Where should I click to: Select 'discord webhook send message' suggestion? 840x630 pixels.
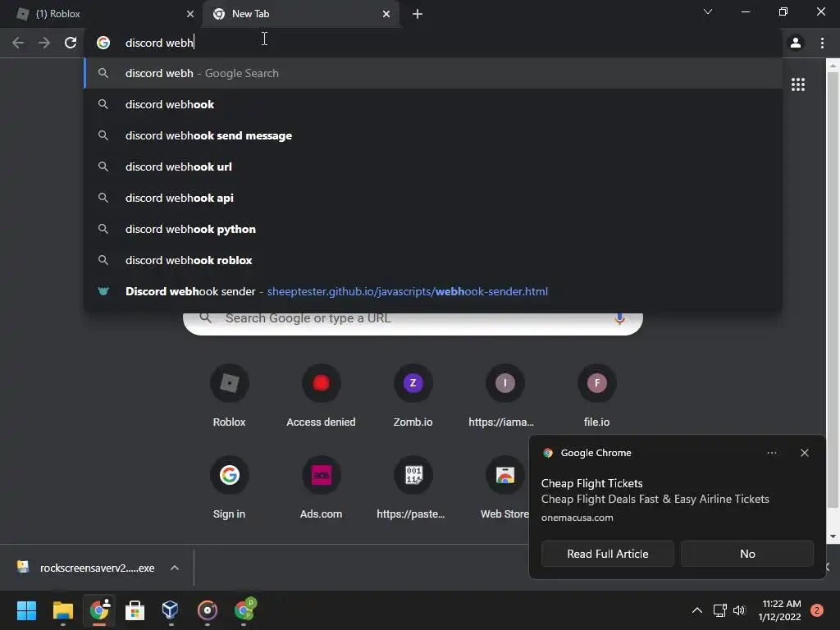[433, 135]
